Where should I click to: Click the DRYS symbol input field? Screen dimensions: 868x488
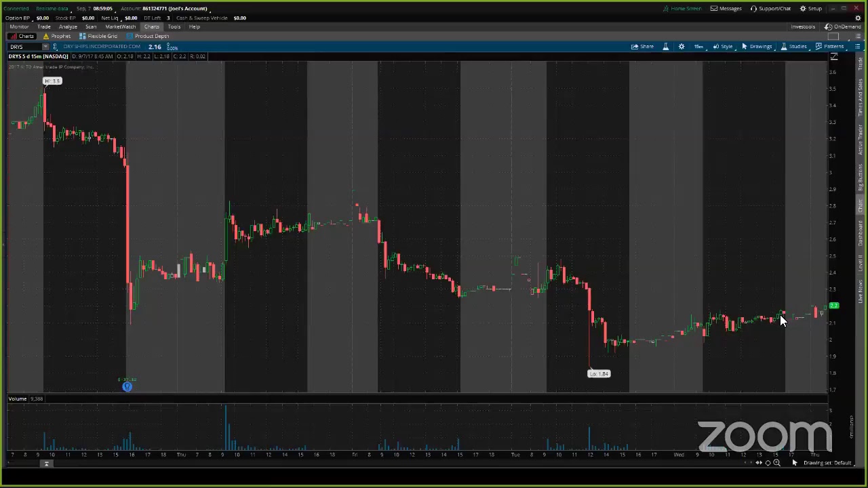coord(24,47)
